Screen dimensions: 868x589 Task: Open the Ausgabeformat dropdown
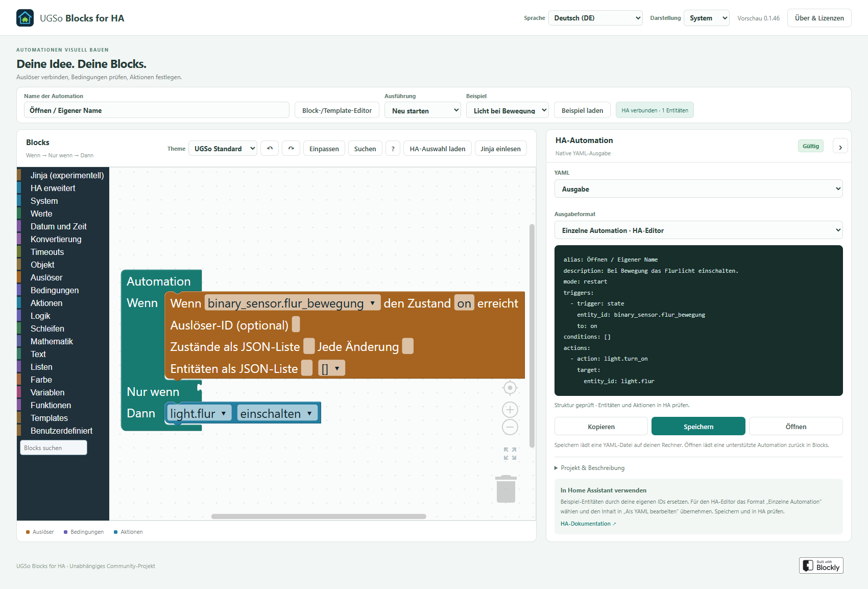click(698, 230)
